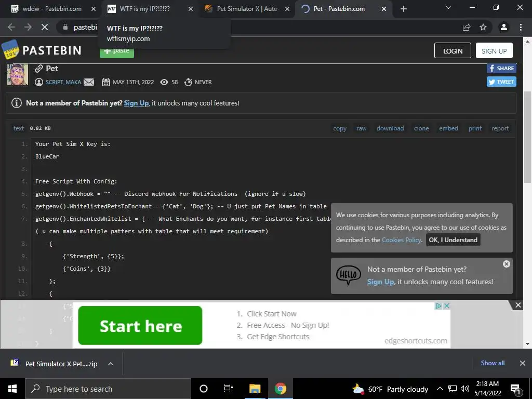Click Sign Up link in member notice
The image size is (532, 399).
pyautogui.click(x=136, y=103)
